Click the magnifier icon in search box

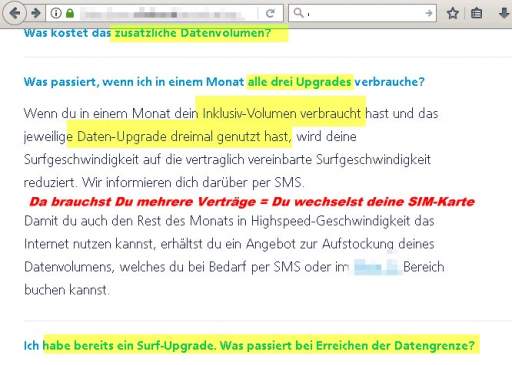(298, 13)
